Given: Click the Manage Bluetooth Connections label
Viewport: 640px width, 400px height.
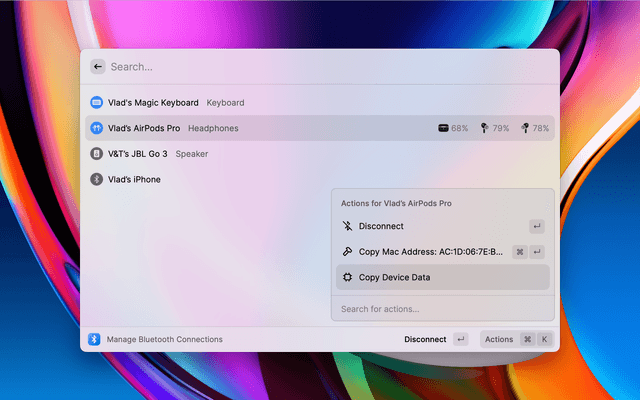Looking at the screenshot, I should [165, 339].
